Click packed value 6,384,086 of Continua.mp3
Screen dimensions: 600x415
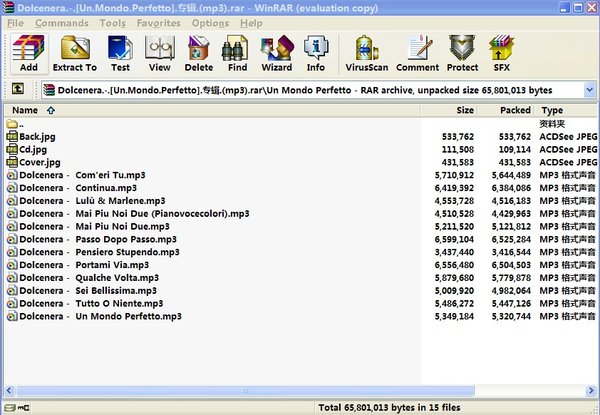511,188
